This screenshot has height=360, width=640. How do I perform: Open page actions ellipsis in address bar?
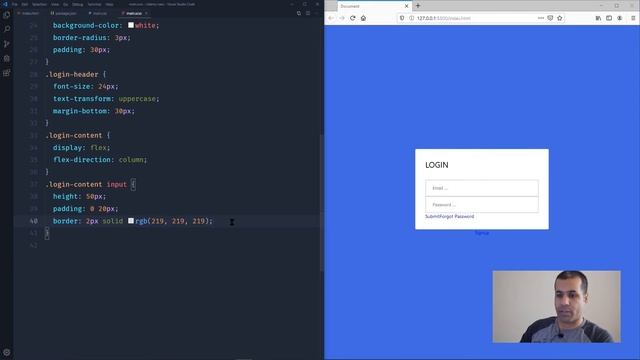click(x=541, y=18)
